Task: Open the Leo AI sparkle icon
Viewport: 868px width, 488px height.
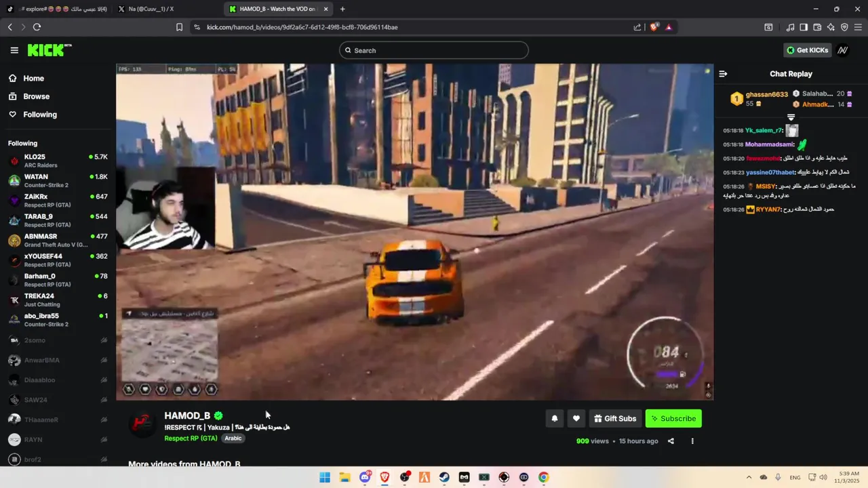Action: click(x=831, y=27)
